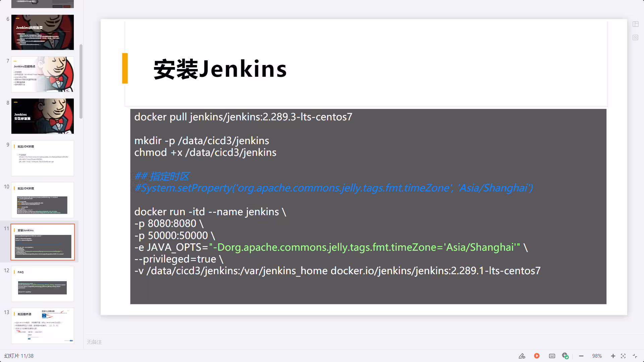This screenshot has width=644, height=362.
Task: Click the slide panel vertical scrollbar
Action: tap(81, 81)
